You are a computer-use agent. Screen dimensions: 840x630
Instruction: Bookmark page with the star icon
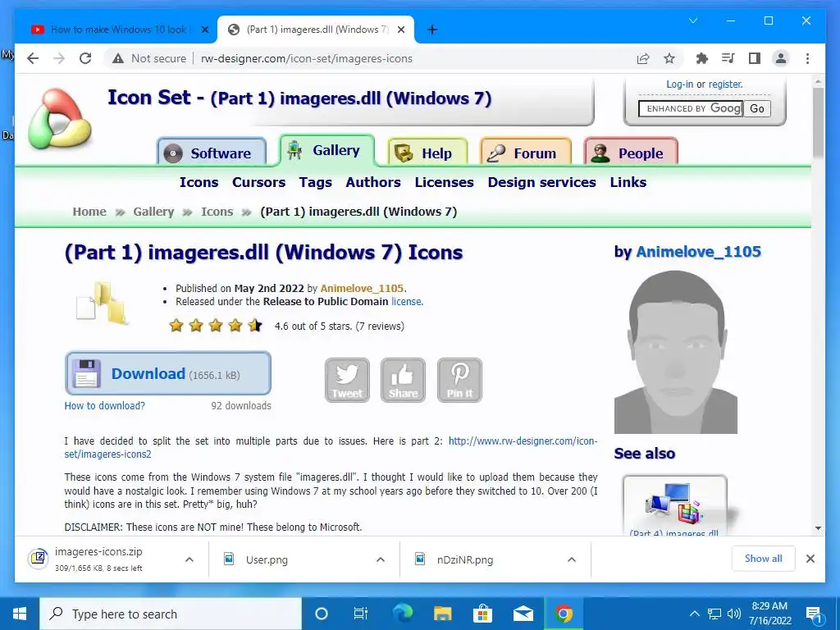pos(669,58)
